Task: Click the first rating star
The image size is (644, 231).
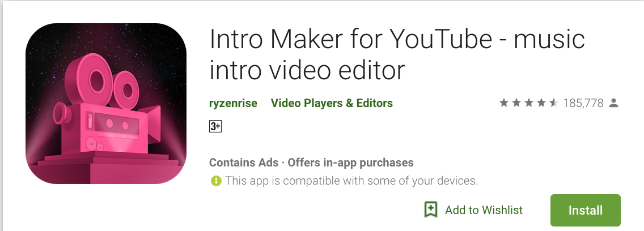Action: tap(504, 103)
